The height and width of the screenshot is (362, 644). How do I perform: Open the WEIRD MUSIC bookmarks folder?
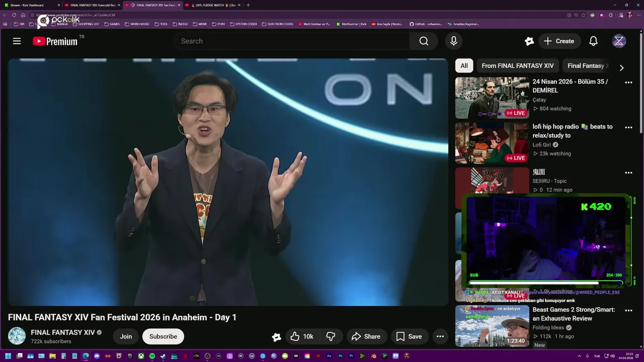137,24
